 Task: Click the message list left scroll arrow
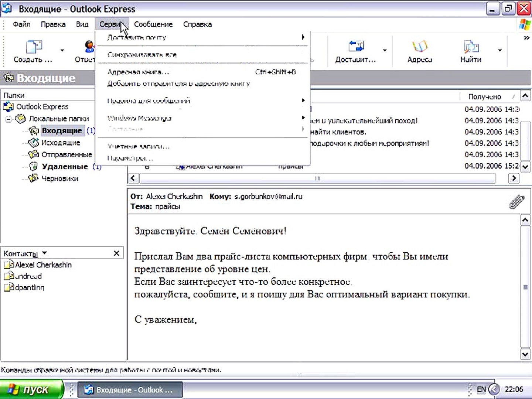(x=133, y=178)
